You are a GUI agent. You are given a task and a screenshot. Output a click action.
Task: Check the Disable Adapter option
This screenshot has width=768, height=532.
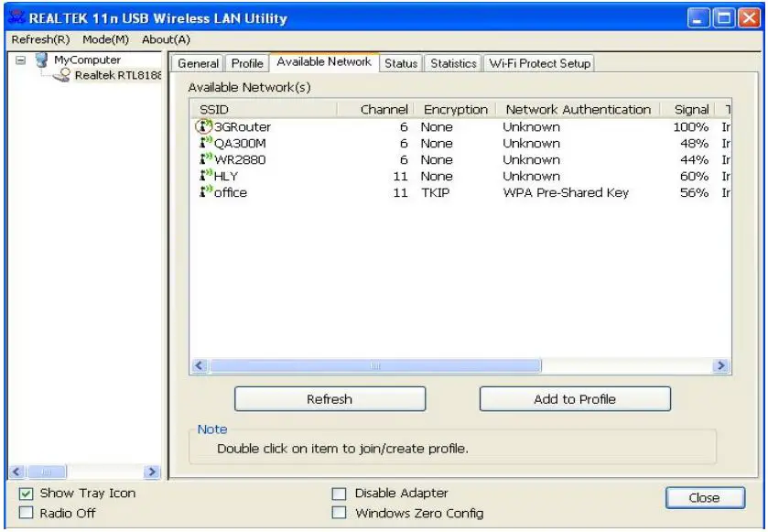tap(340, 494)
